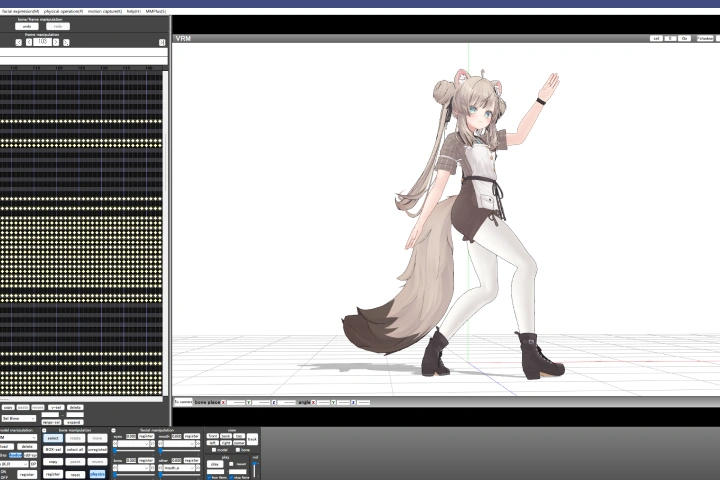Viewport: 720px width, 480px height.
Task: Previous brow morph arrow
Action: coord(115,468)
